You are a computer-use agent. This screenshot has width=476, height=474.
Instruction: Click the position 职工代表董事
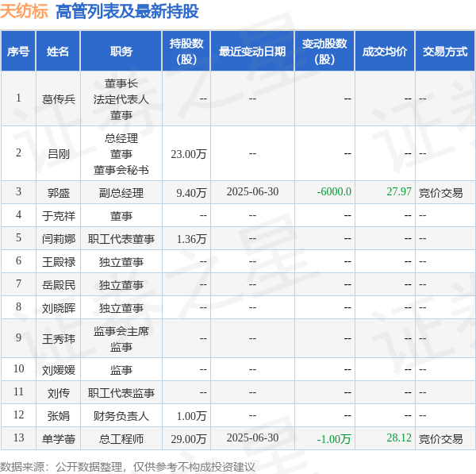coord(121,239)
